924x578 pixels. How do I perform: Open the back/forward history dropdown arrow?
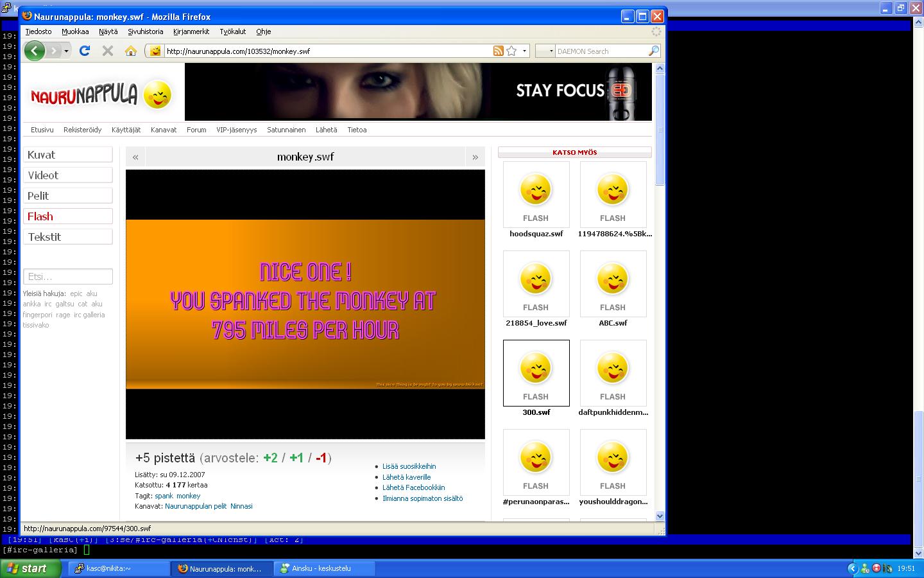[66, 51]
